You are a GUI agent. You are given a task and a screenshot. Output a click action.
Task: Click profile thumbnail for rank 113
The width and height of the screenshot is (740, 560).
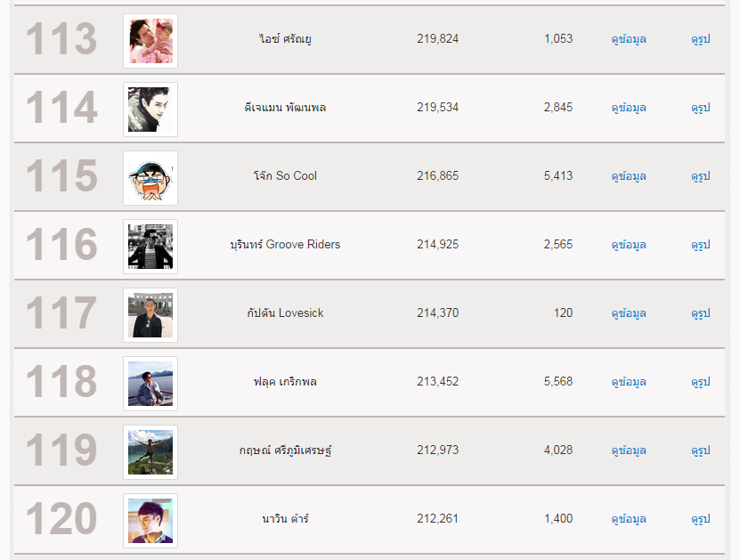(x=150, y=40)
